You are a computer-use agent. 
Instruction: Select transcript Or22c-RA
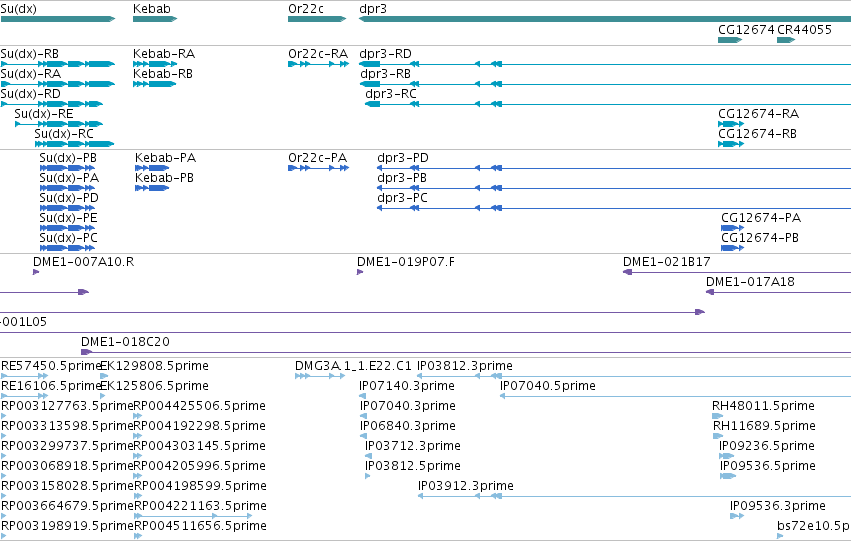pyautogui.click(x=319, y=64)
